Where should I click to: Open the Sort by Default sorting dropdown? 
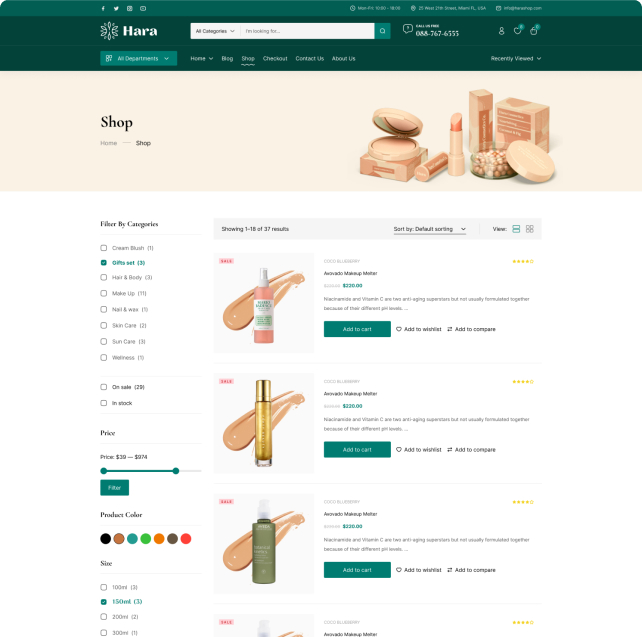click(x=430, y=229)
